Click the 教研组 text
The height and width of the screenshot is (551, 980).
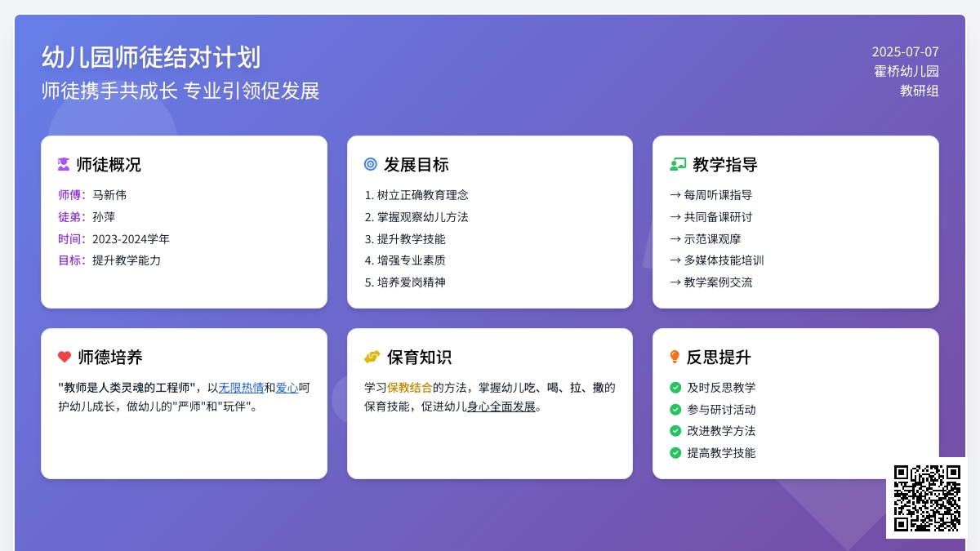920,91
